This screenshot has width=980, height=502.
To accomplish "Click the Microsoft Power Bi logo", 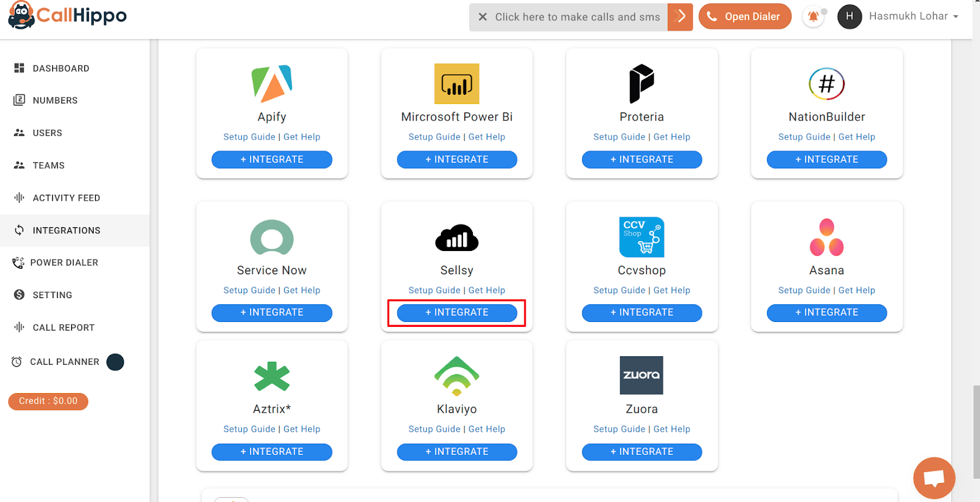I will 457,84.
